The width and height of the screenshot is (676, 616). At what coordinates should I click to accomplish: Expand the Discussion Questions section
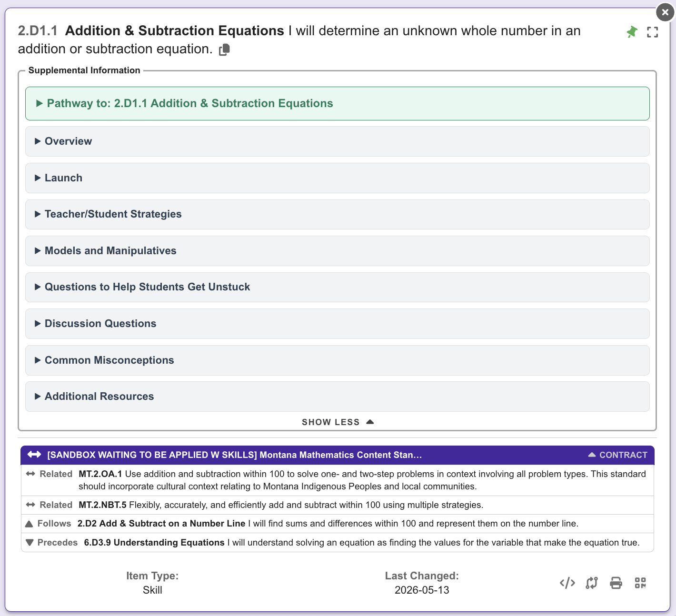pyautogui.click(x=338, y=324)
